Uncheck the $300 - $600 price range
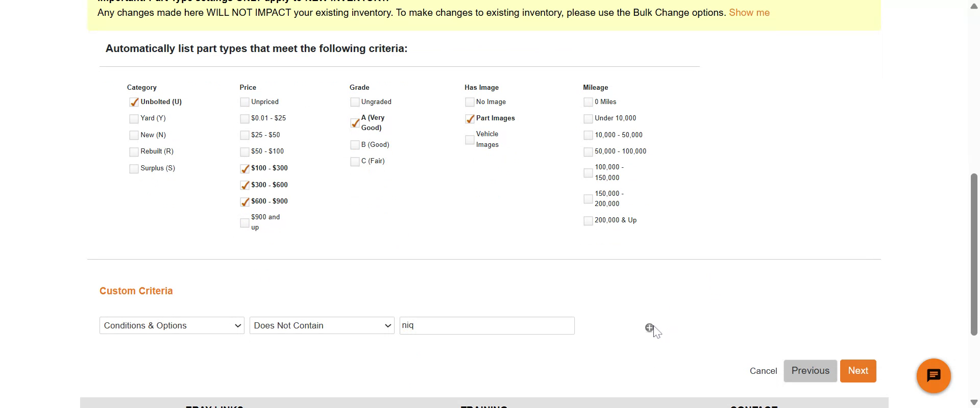The width and height of the screenshot is (980, 408). point(244,185)
